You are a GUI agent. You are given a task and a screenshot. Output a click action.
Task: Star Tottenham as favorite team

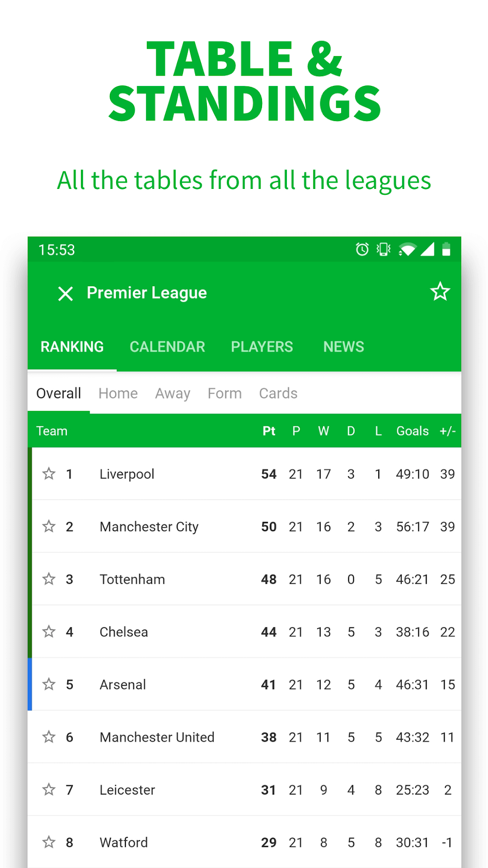[x=49, y=579]
